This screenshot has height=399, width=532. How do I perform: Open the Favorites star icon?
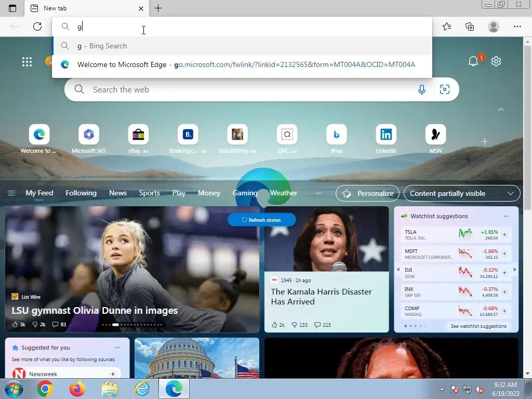click(447, 26)
